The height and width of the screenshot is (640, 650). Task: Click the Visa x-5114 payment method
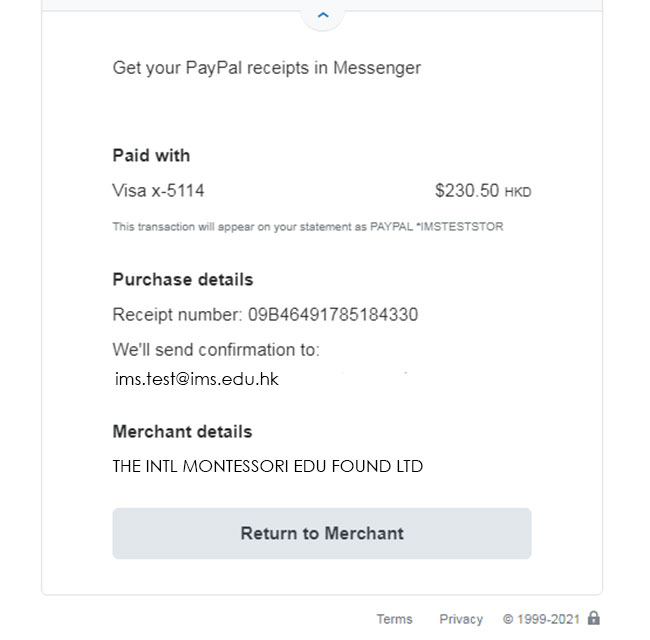click(x=158, y=191)
